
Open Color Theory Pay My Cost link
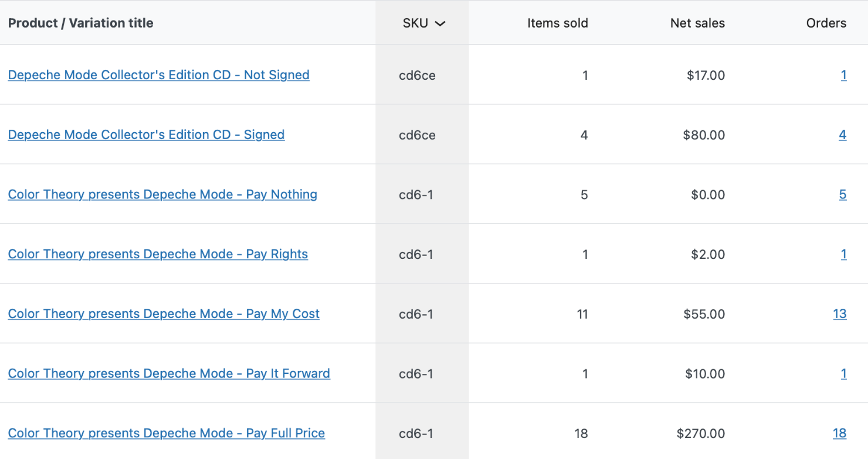coord(164,314)
